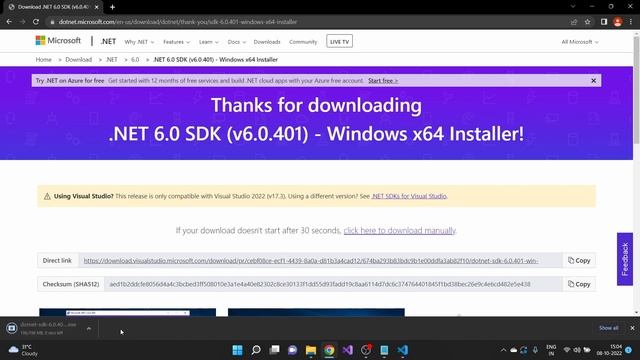Open the weather widget on taskbar

24,350
